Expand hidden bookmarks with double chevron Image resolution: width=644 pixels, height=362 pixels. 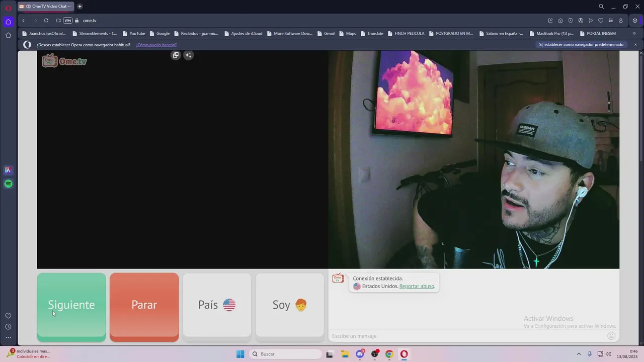[x=634, y=34]
